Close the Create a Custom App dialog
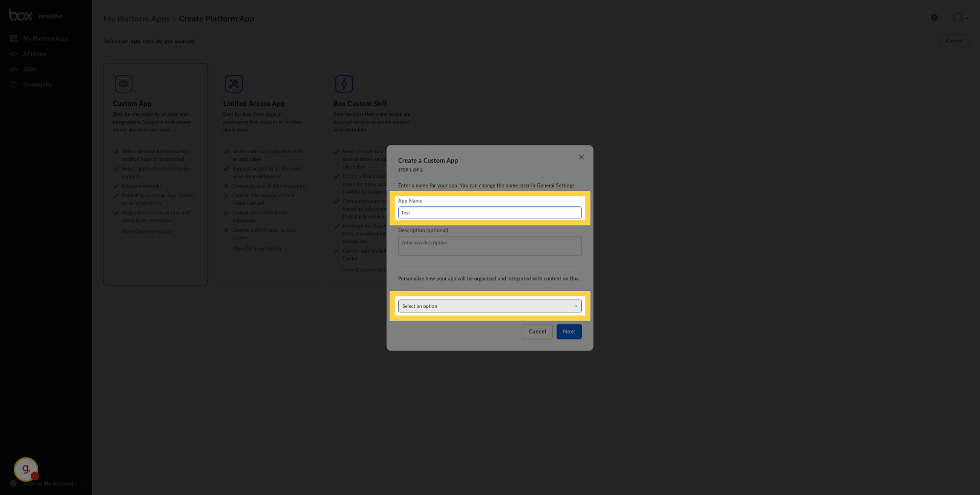This screenshot has width=980, height=495. tap(581, 157)
